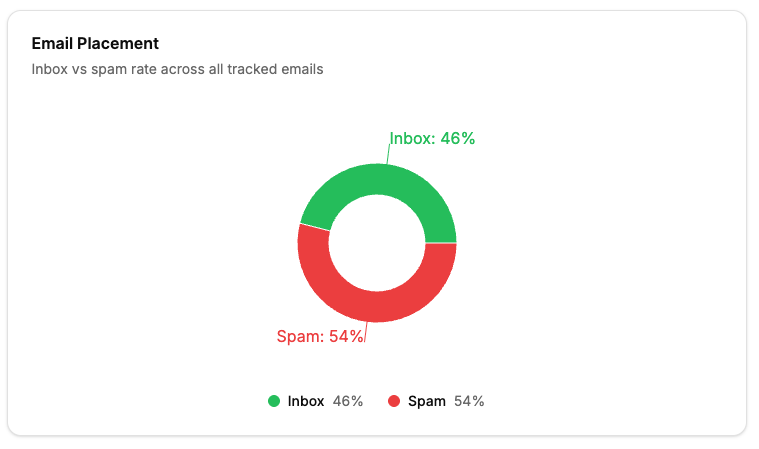This screenshot has height=449, width=759.
Task: Click the right-side seam between donut segments
Action: point(441,243)
